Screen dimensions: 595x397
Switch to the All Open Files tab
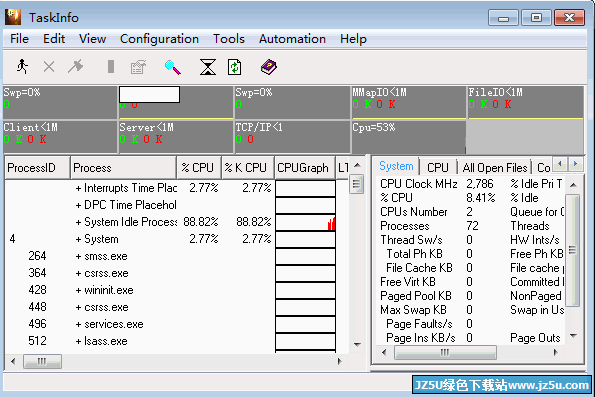pos(495,167)
